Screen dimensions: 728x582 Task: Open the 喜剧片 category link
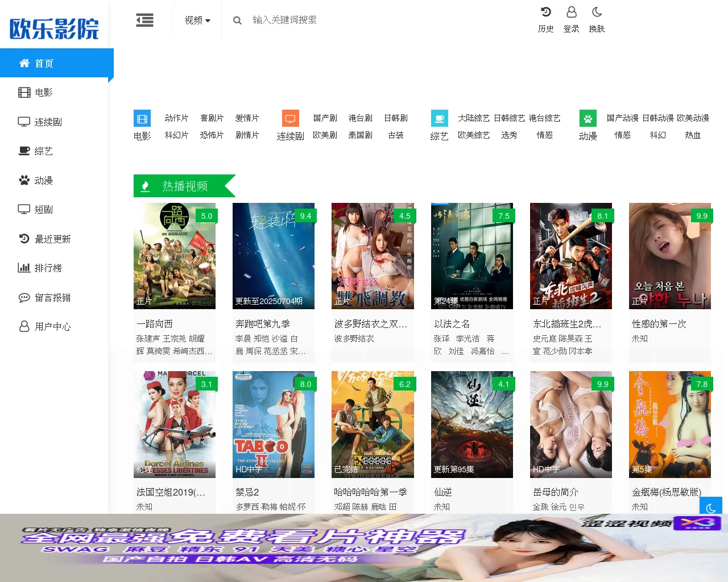point(212,118)
